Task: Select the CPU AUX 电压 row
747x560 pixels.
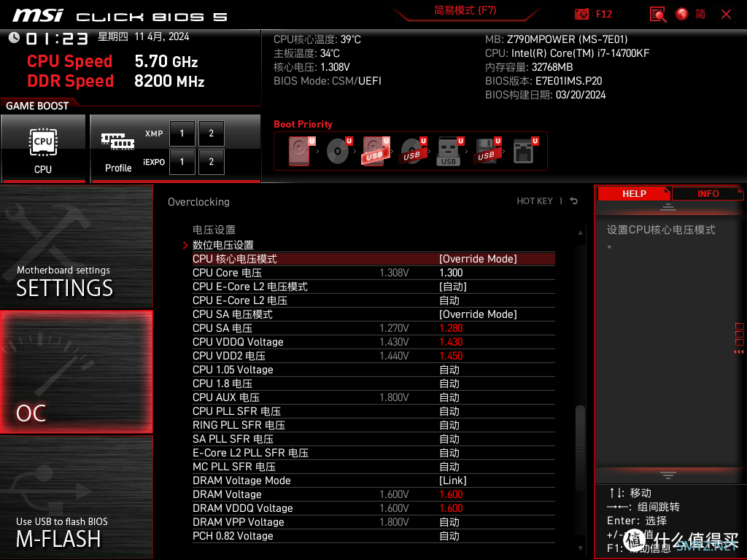Action: pyautogui.click(x=373, y=397)
